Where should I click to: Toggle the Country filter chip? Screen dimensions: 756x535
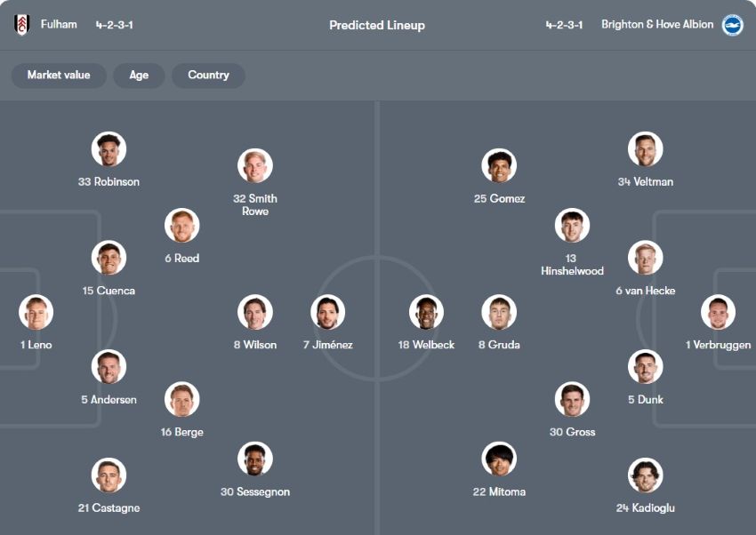click(x=208, y=76)
